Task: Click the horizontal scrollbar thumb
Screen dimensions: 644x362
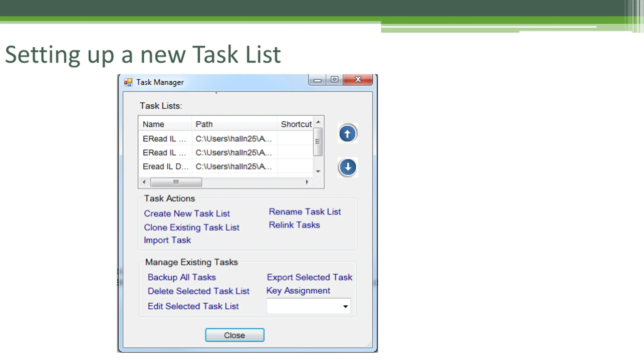Action: pyautogui.click(x=176, y=182)
